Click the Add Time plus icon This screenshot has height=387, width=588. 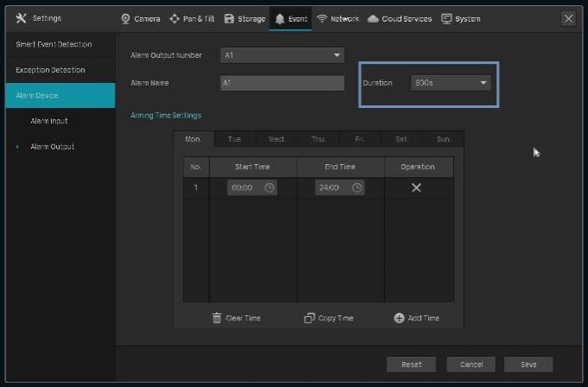pyautogui.click(x=399, y=318)
